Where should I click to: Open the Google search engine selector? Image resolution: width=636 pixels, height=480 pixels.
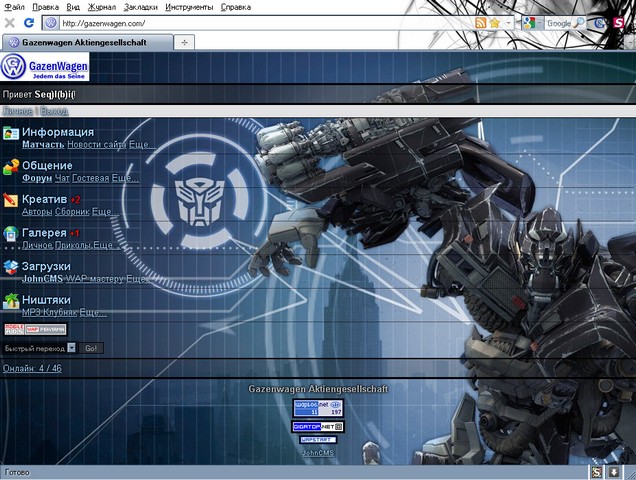coord(532,23)
